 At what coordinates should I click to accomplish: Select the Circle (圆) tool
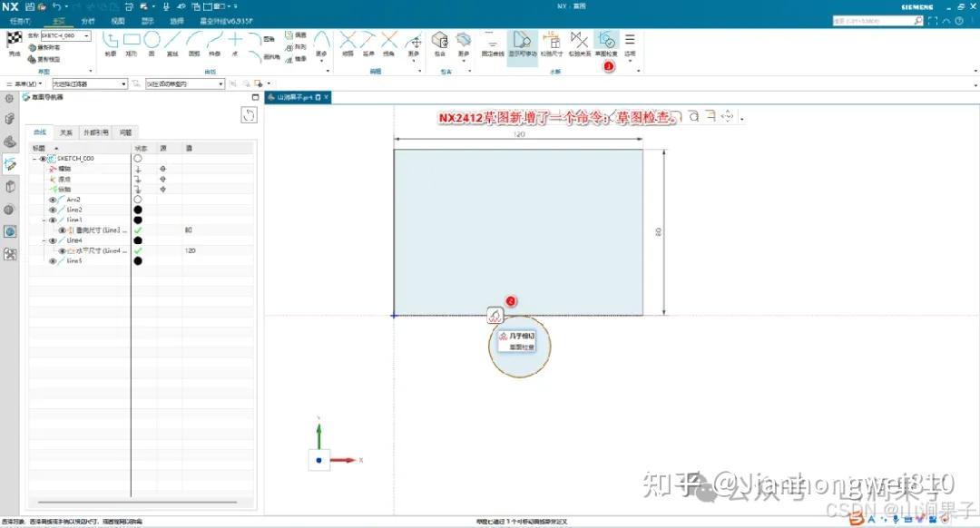pos(152,39)
